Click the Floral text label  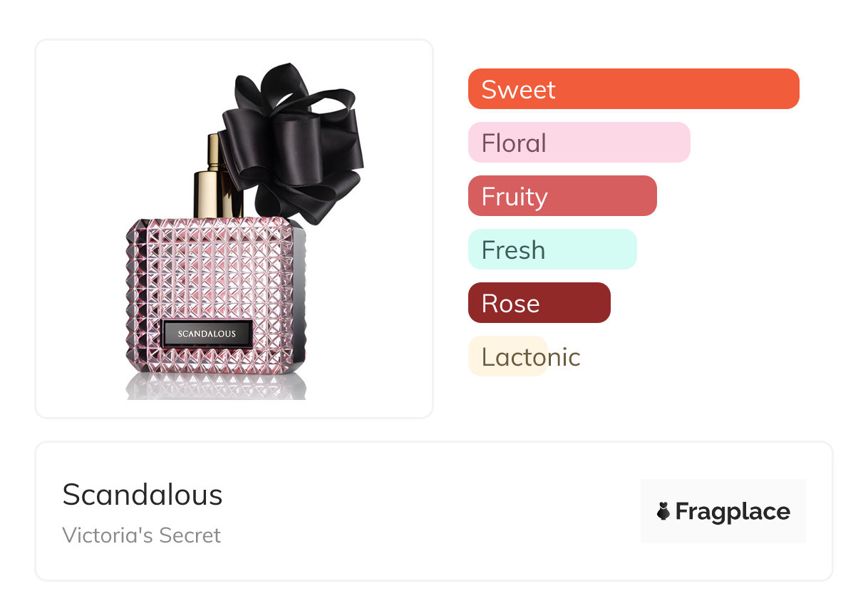[x=514, y=143]
